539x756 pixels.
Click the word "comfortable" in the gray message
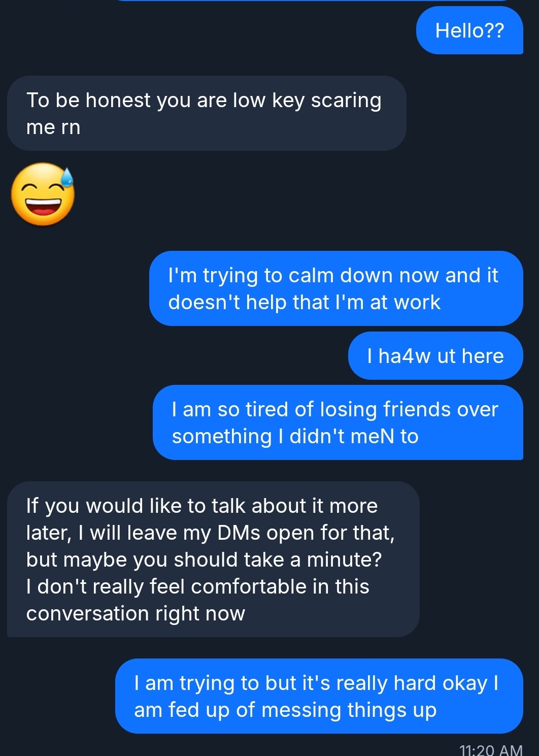pos(249,586)
